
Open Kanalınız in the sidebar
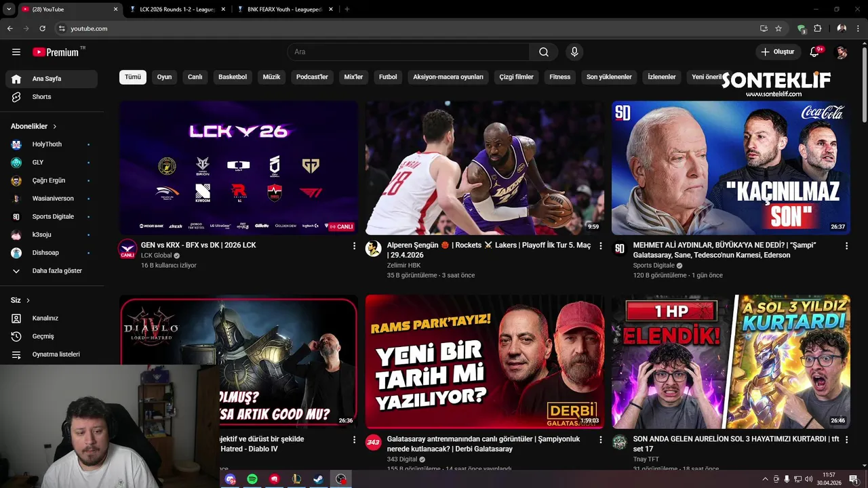[x=52, y=318]
